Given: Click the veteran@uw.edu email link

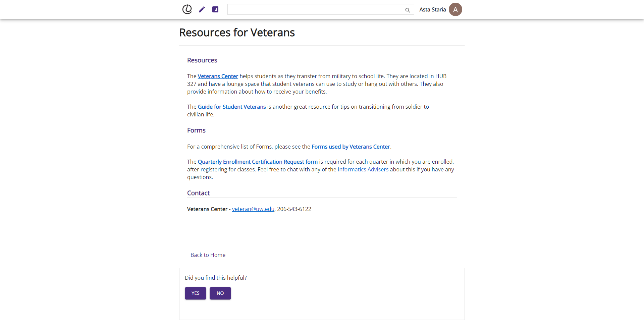Looking at the screenshot, I should tap(253, 209).
